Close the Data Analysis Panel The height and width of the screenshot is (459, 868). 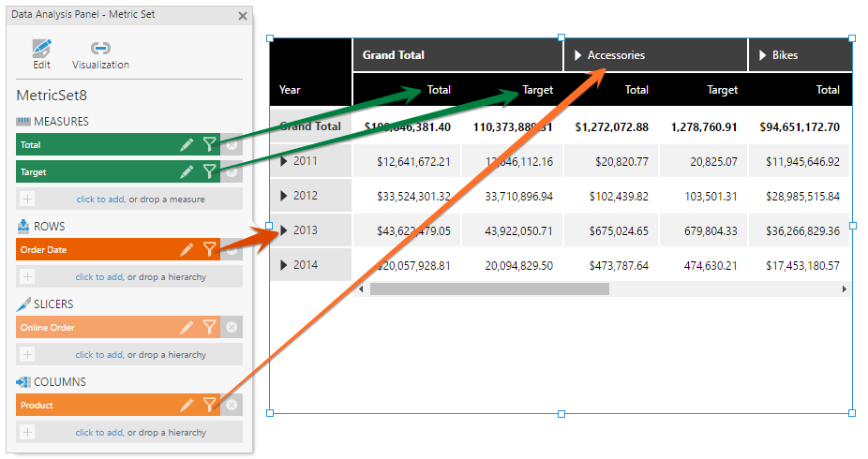(x=243, y=16)
